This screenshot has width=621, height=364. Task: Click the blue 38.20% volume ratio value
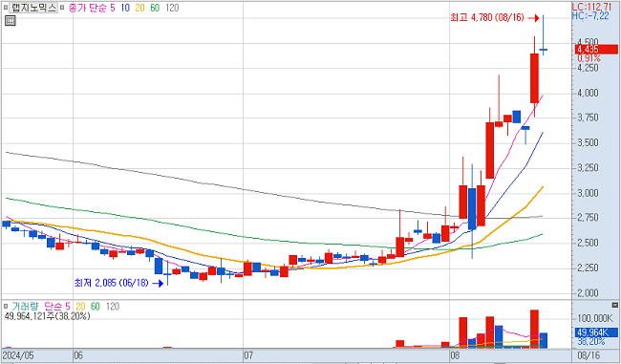(x=590, y=341)
